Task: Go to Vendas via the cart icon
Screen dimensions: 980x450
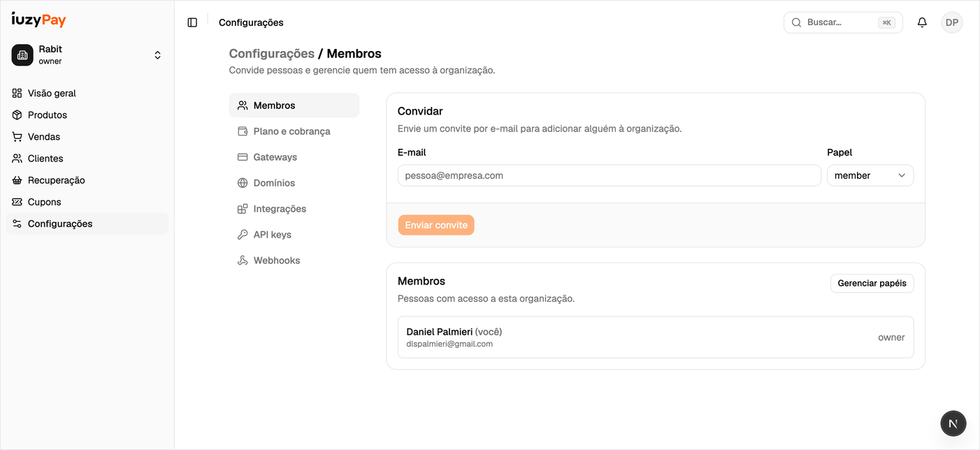Action: pyautogui.click(x=17, y=136)
